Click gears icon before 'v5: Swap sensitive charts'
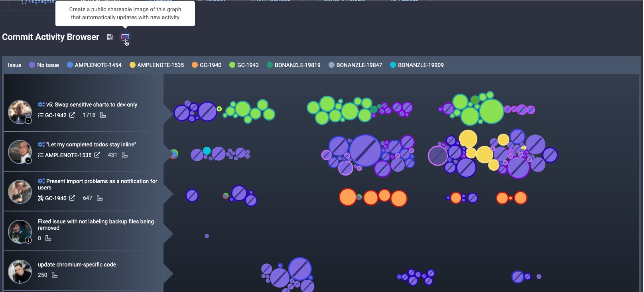Image resolution: width=644 pixels, height=292 pixels. click(x=41, y=105)
